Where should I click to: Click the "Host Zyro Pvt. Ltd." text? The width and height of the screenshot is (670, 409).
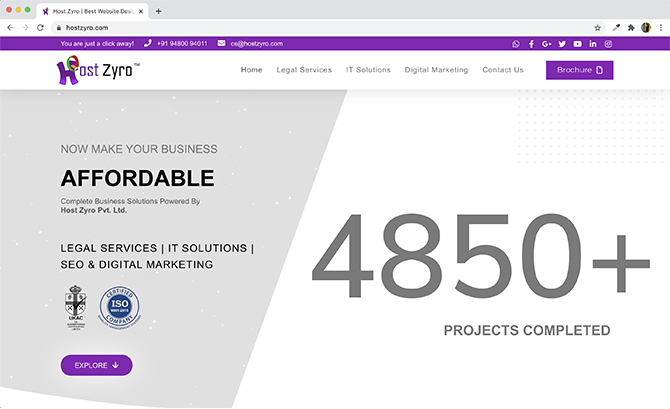pos(94,210)
